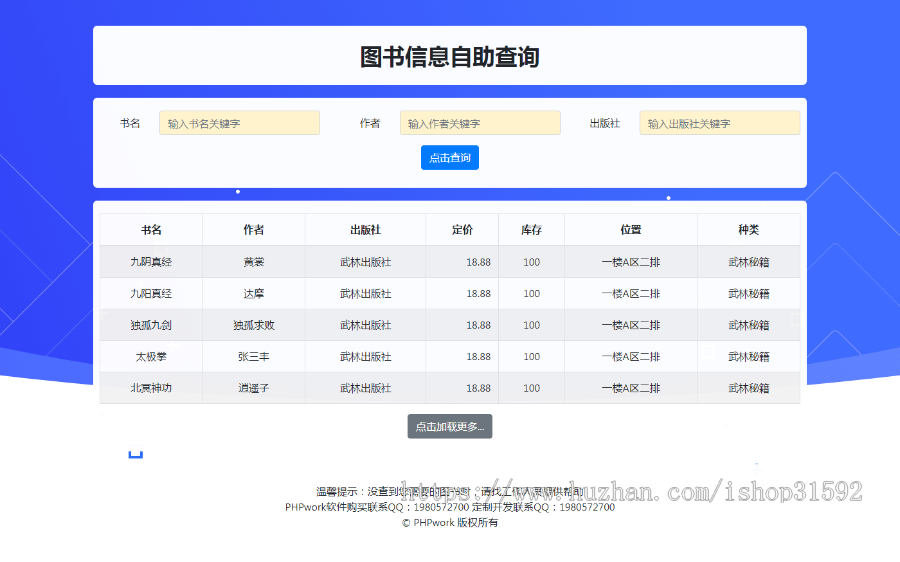Click the 定价 column header
Screen dimensions: 900x562
[462, 230]
